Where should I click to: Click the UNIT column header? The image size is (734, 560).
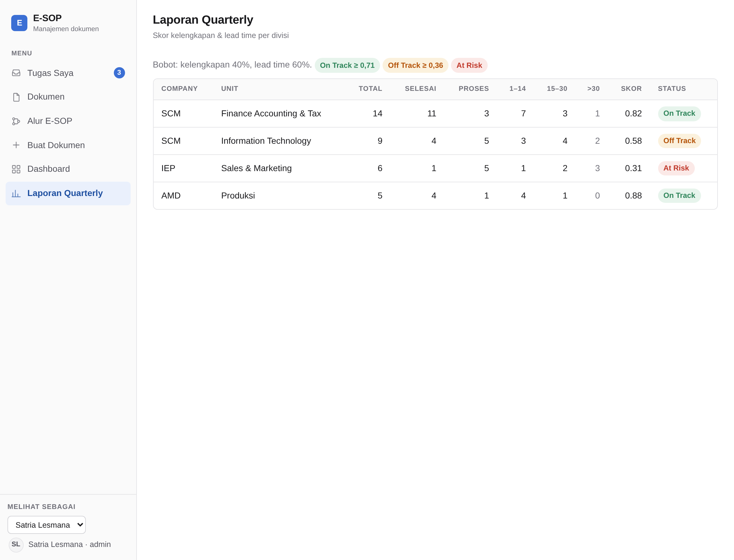(230, 89)
